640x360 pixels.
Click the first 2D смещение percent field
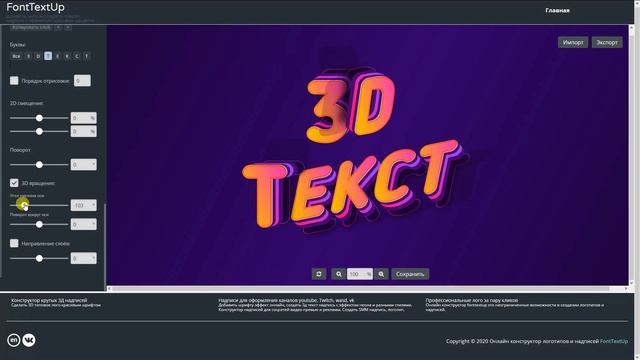84,118
